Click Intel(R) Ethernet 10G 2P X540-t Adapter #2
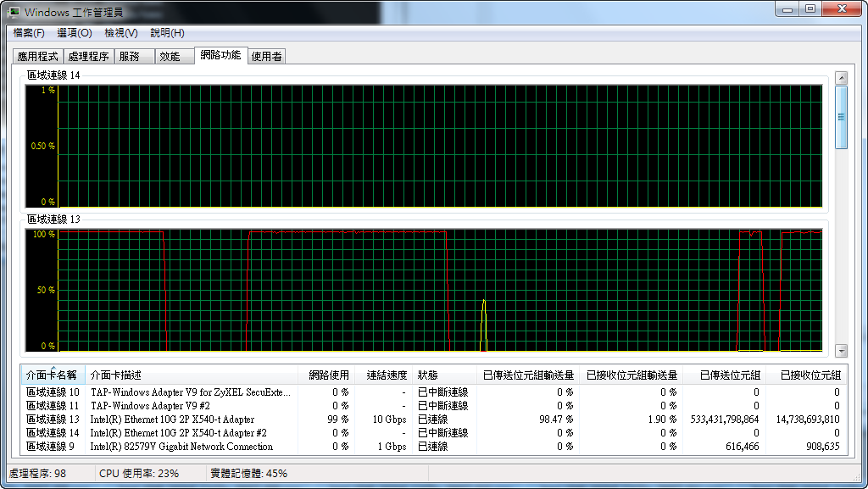This screenshot has width=868, height=489. click(x=178, y=432)
